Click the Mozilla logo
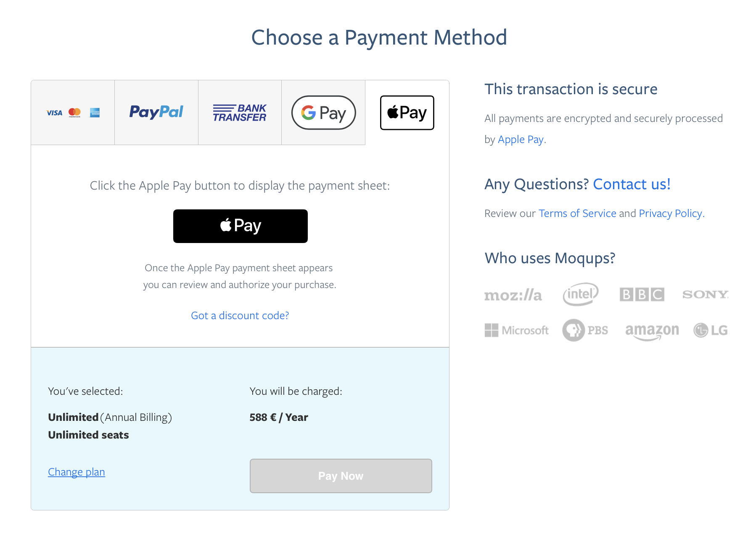756x539 pixels. point(513,295)
